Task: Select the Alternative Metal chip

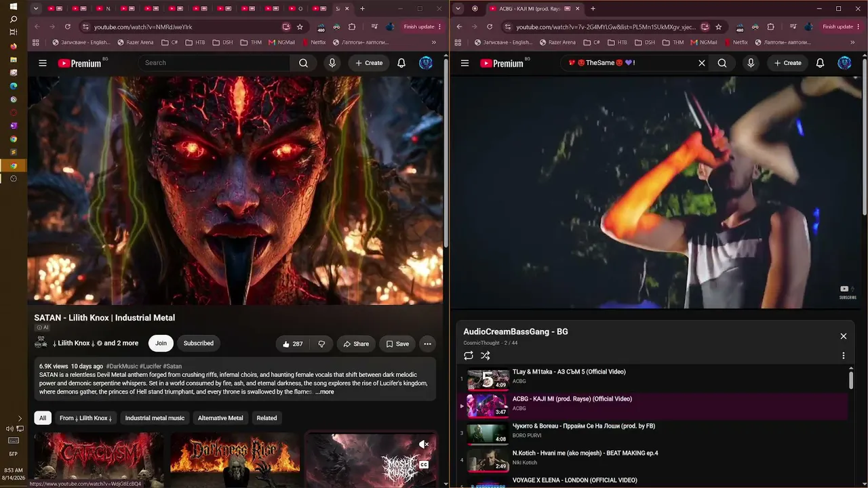Action: tap(220, 418)
